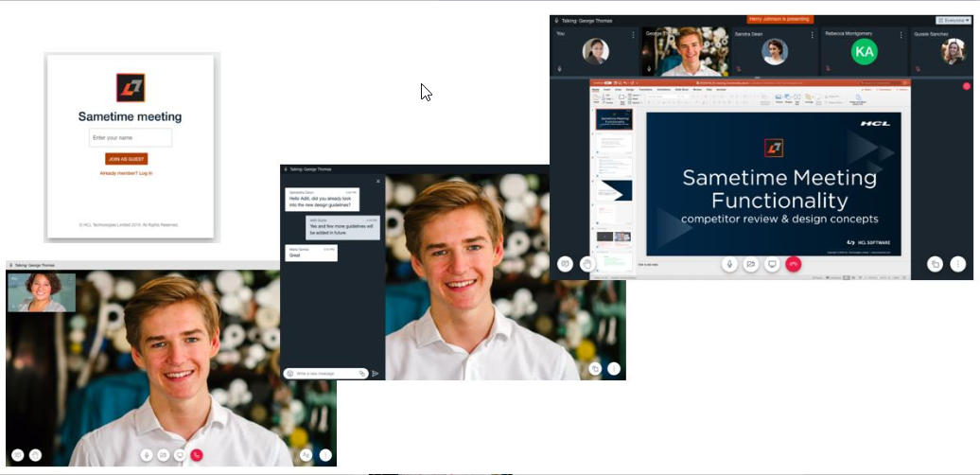Click Sametime Meeting Functionality slide title
980x475 pixels.
click(x=779, y=188)
